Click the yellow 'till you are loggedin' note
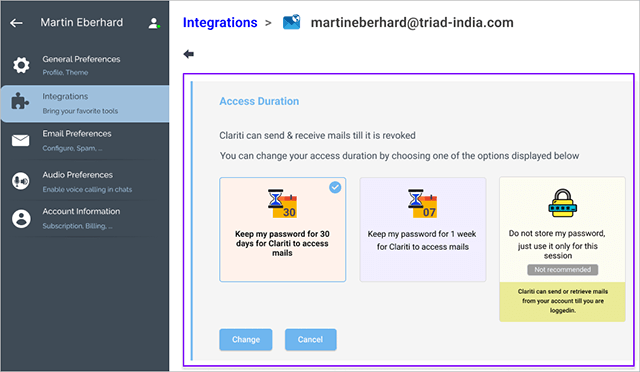 click(x=562, y=301)
